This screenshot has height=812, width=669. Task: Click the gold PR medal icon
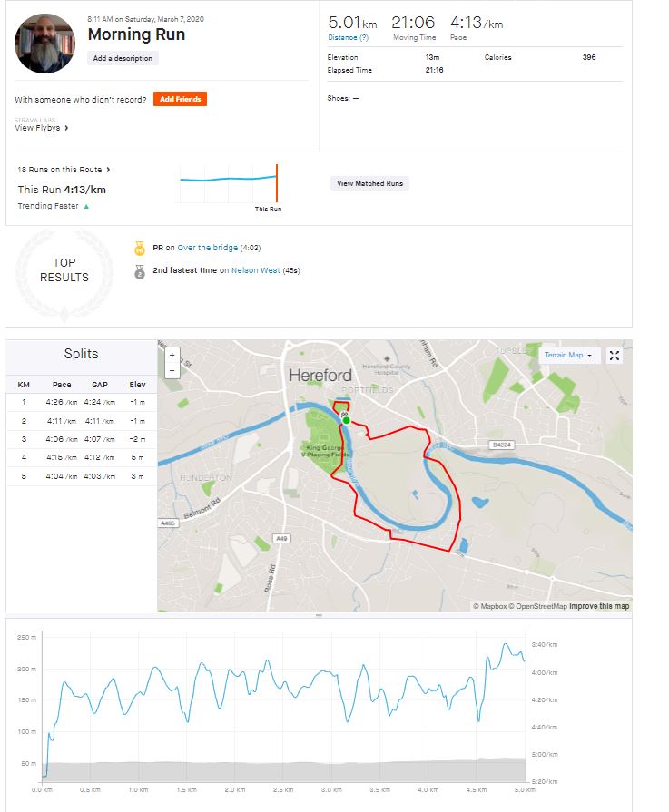click(x=139, y=247)
